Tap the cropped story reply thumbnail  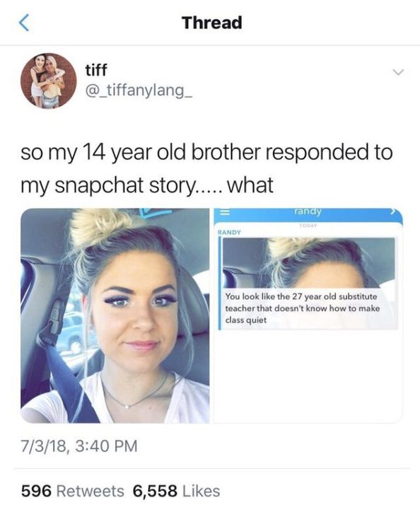308,263
